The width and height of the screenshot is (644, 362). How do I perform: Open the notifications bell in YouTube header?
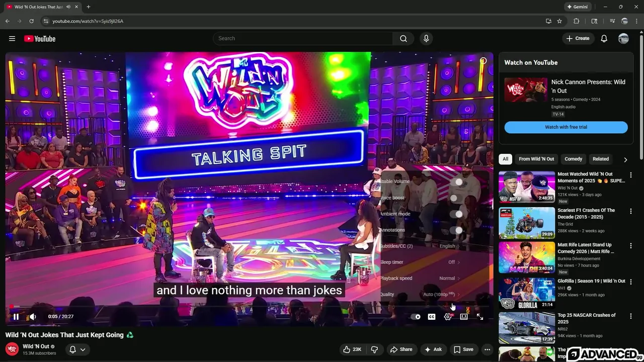click(604, 39)
